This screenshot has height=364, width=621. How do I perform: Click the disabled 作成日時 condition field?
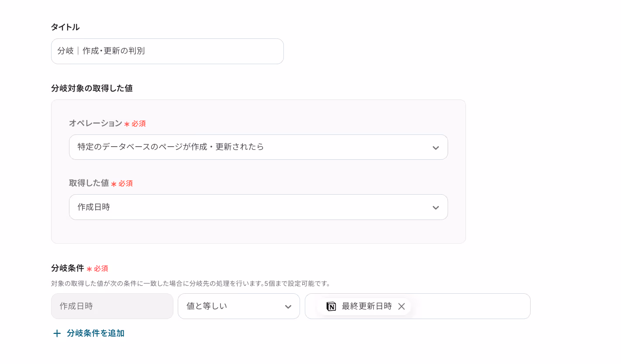pyautogui.click(x=112, y=306)
